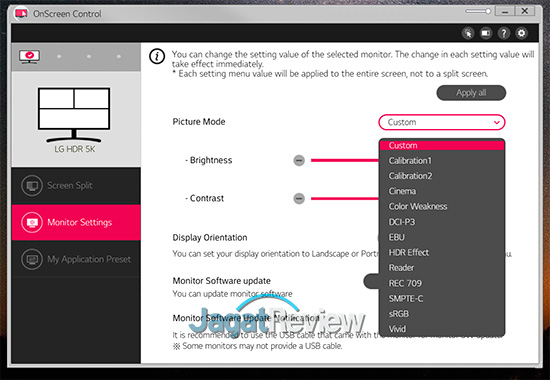Click the Screen Split sidebar icon
This screenshot has height=380, width=550.
point(32,186)
